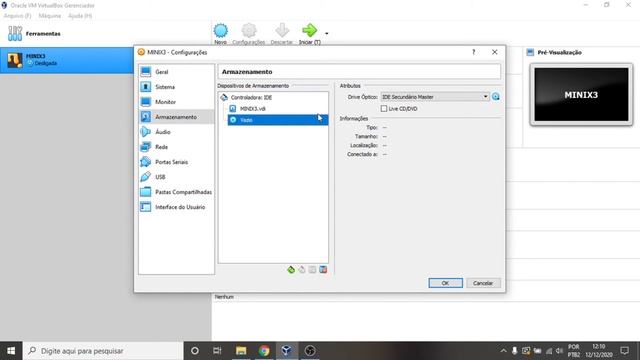Click the help question mark in dialog title
This screenshot has width=640, height=360.
pyautogui.click(x=473, y=52)
